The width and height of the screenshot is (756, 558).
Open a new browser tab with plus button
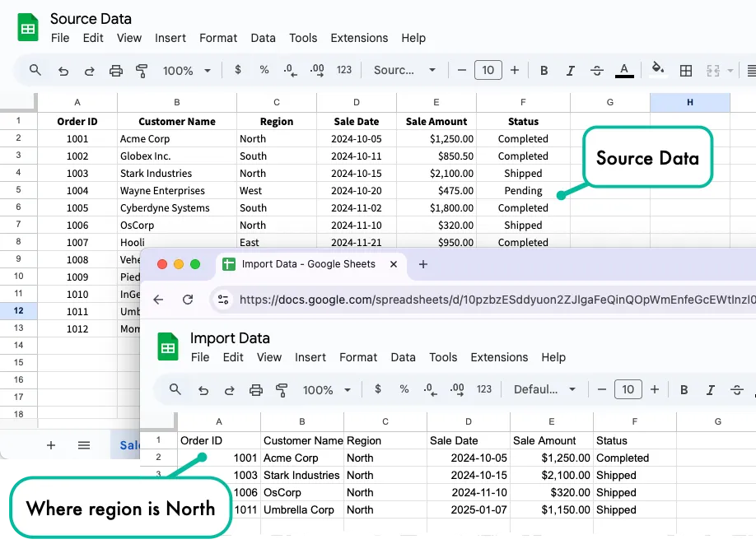coord(423,264)
